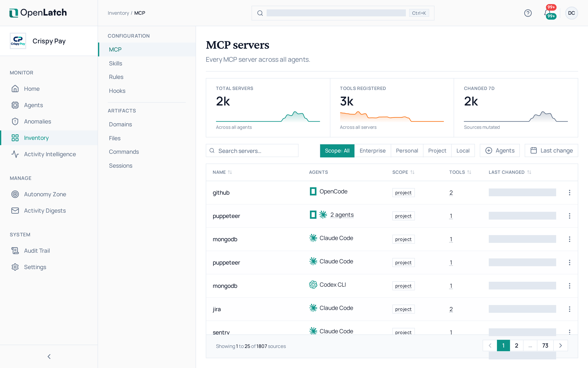Click the global search bar
Image resolution: width=588 pixels, height=368 pixels.
tap(343, 13)
